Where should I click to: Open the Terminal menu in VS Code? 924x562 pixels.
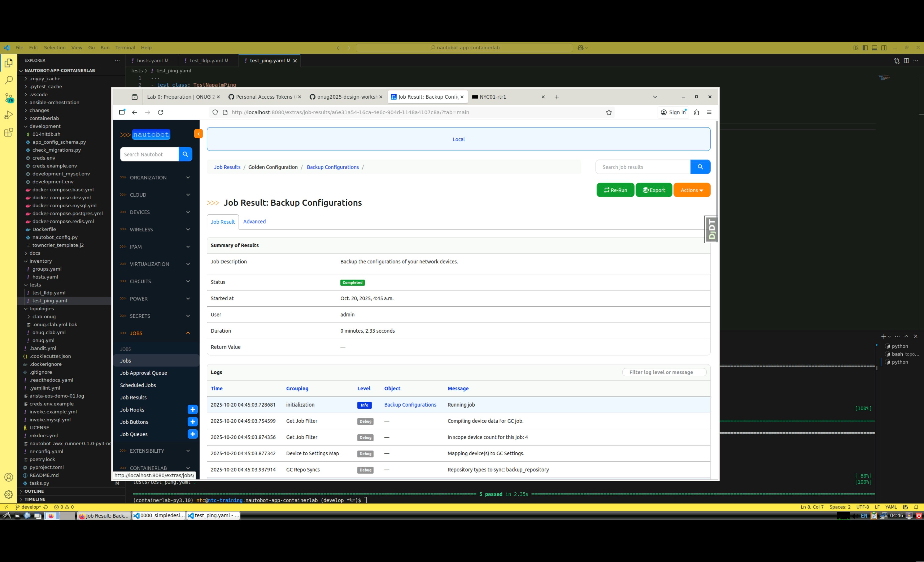coord(125,48)
